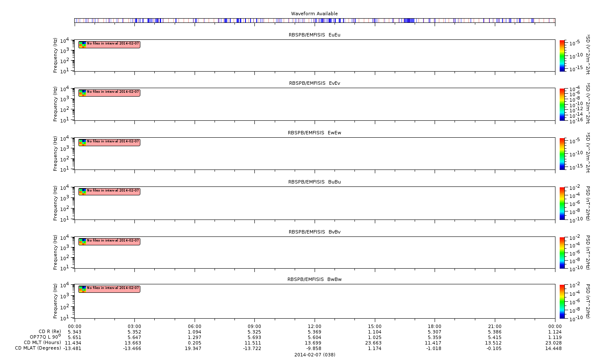Click the 'RBSPB/EMFISIS BuBu' panel title
Image resolution: width=597 pixels, height=364 pixels.
(315, 182)
